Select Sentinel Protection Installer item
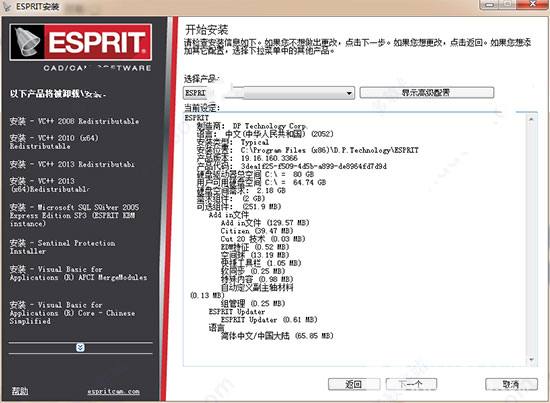Viewport: 550px width, 403px height. point(62,247)
